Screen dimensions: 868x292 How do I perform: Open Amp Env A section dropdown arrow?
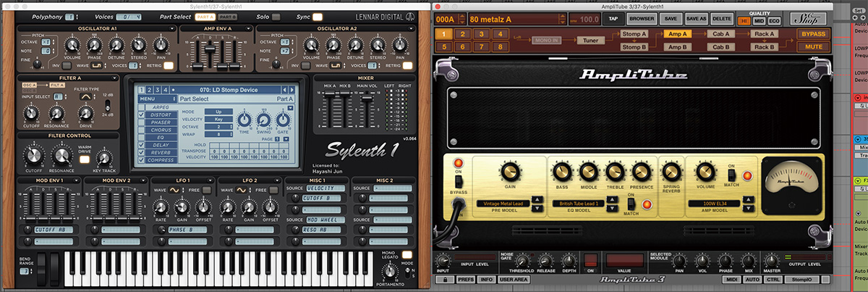pyautogui.click(x=248, y=28)
